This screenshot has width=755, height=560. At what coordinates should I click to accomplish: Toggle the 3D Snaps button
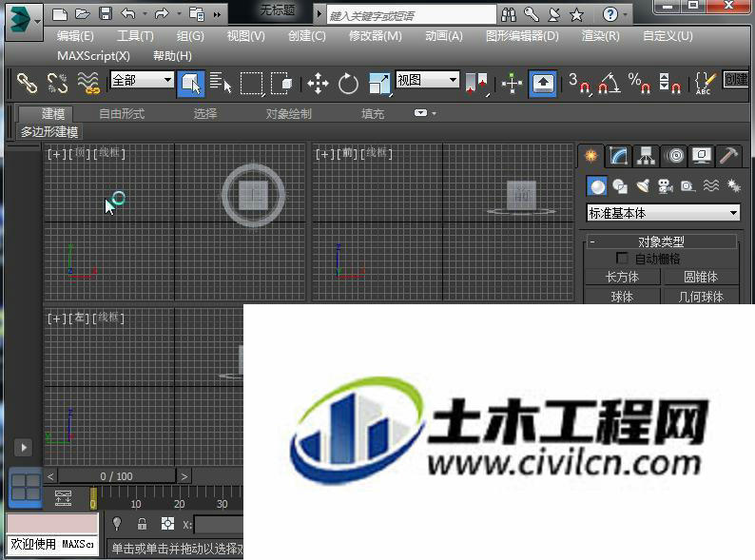point(579,84)
